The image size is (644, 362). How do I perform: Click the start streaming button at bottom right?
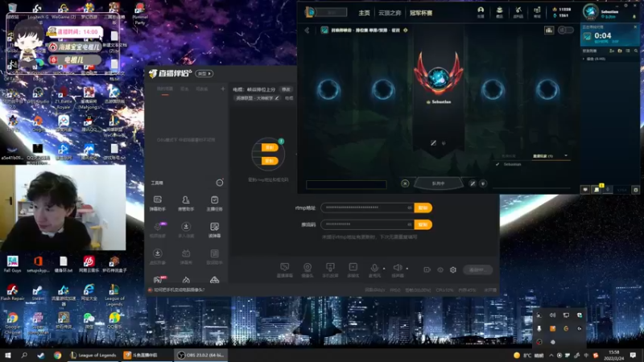coord(477,269)
